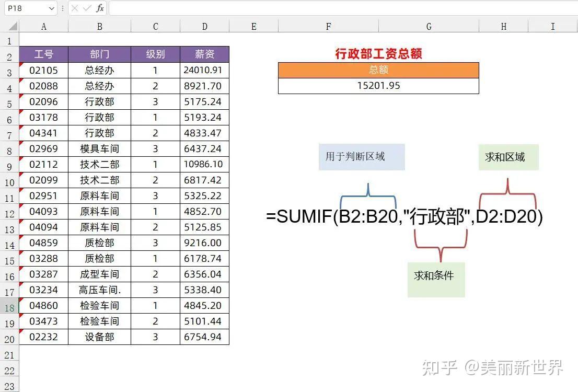Select cell with ID 04860

[43, 305]
